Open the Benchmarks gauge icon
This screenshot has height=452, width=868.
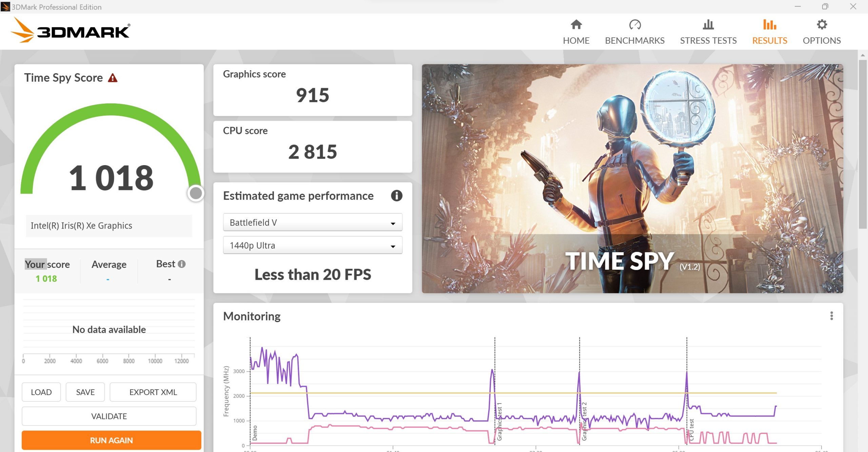(635, 24)
